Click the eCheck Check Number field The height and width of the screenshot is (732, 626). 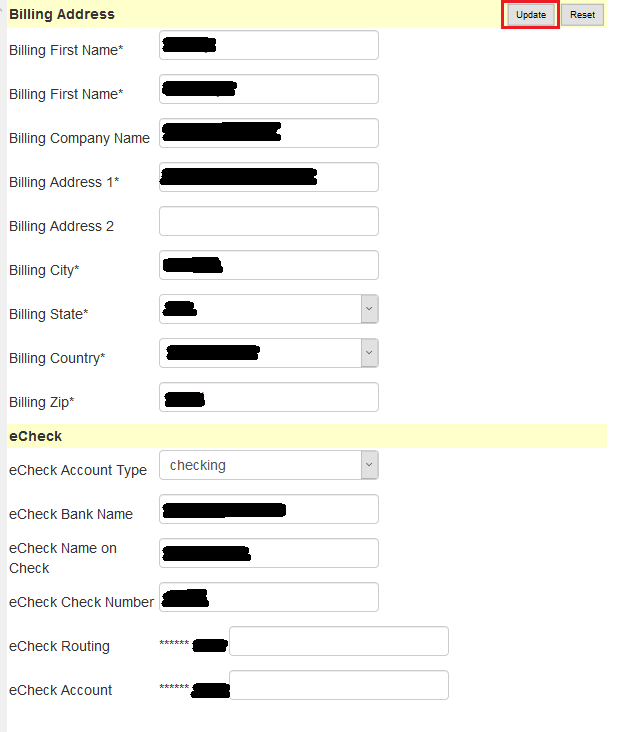[x=269, y=597]
